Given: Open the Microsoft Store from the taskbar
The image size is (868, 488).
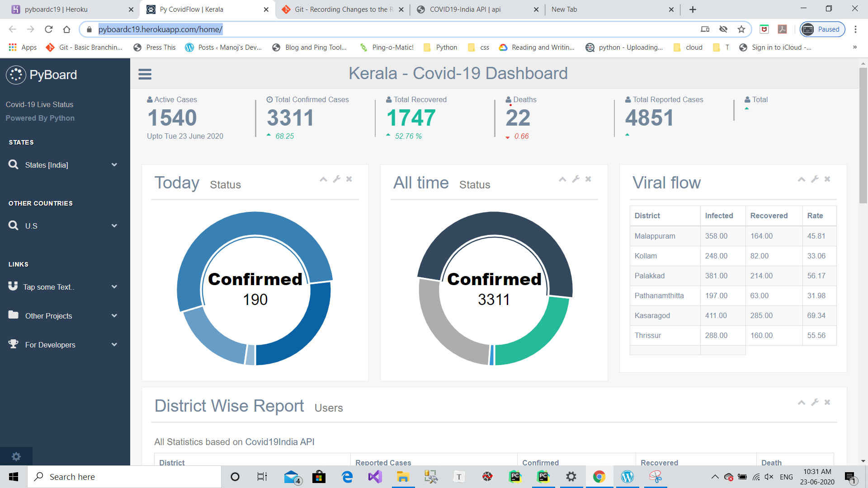Looking at the screenshot, I should (319, 477).
